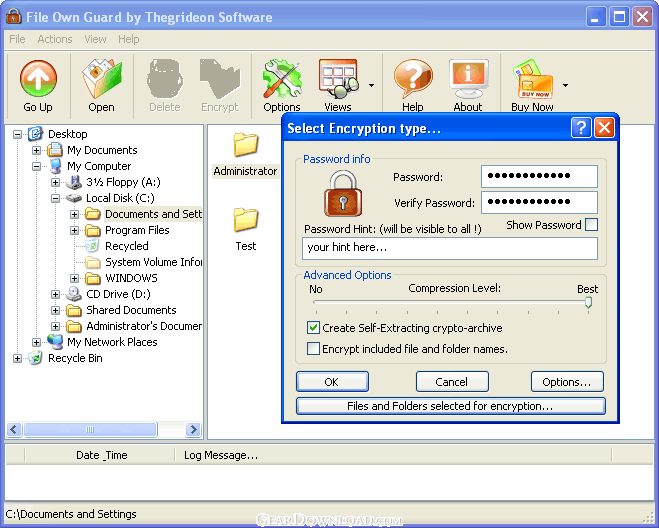Screen dimensions: 659x528
Task: Expand the WINDOWS folder node
Action: [74, 278]
